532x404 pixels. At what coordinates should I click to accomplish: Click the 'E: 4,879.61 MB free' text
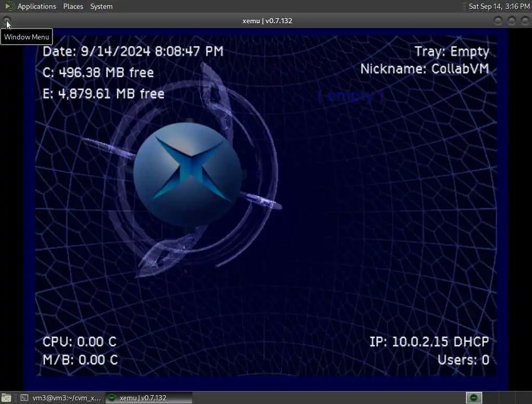(x=103, y=93)
